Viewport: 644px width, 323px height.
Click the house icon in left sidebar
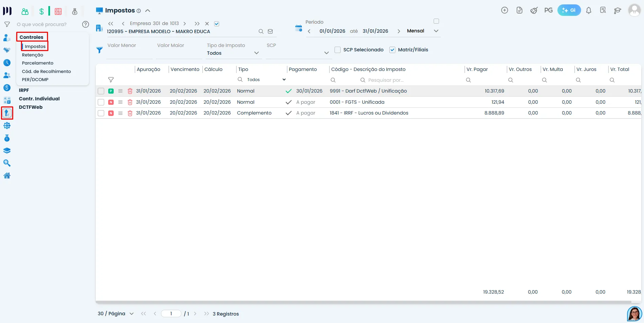(x=7, y=176)
